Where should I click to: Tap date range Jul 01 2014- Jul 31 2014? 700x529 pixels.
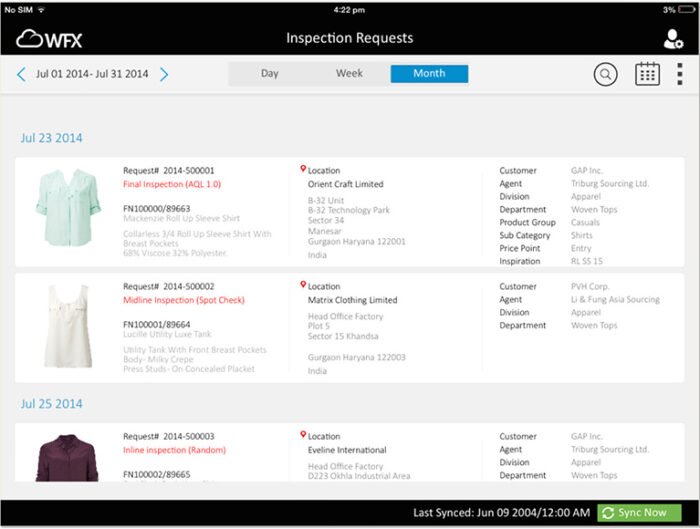pyautogui.click(x=92, y=74)
